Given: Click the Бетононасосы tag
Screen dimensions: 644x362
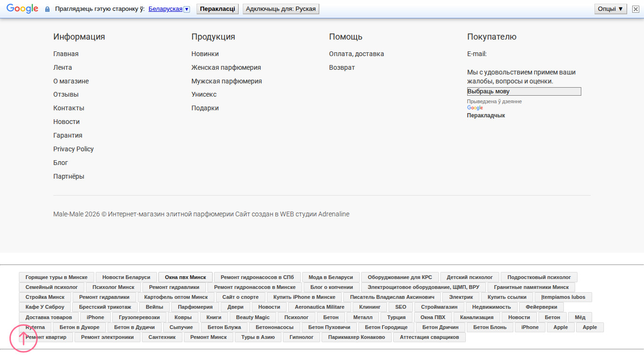Looking at the screenshot, I should pyautogui.click(x=274, y=327).
